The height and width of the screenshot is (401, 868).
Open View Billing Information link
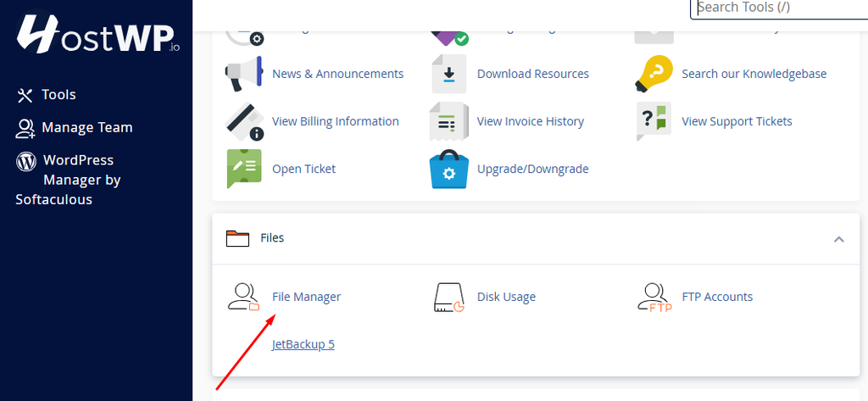(336, 121)
